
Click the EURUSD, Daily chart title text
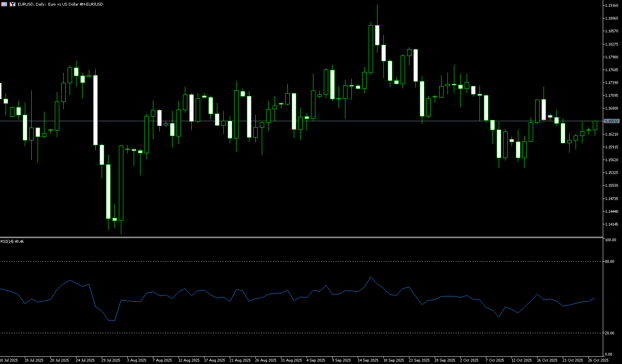coord(60,4)
